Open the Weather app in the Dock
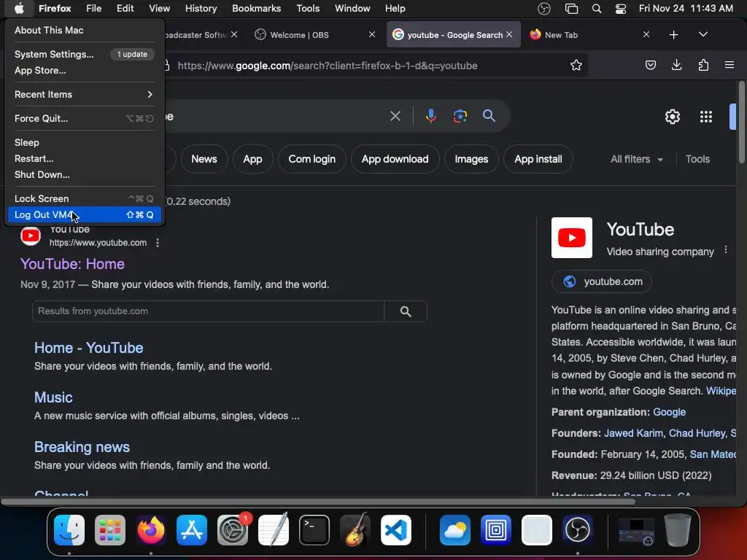This screenshot has height=560, width=747. tap(455, 529)
